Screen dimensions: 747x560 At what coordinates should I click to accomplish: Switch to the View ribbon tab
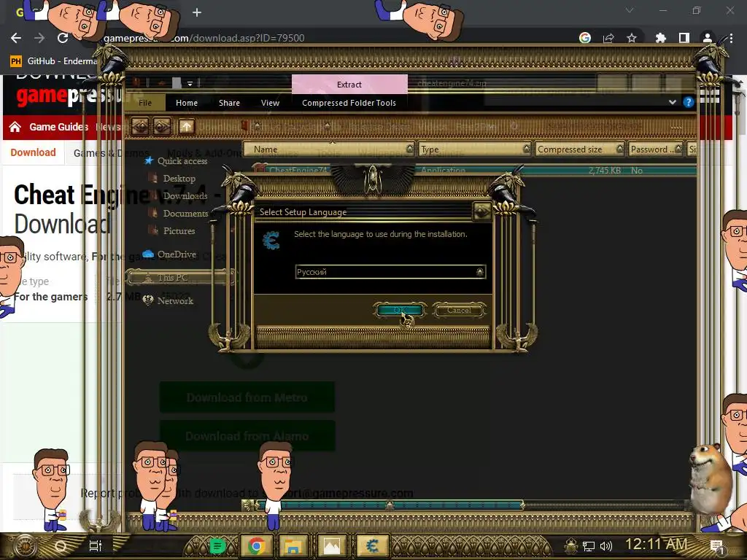click(x=270, y=103)
